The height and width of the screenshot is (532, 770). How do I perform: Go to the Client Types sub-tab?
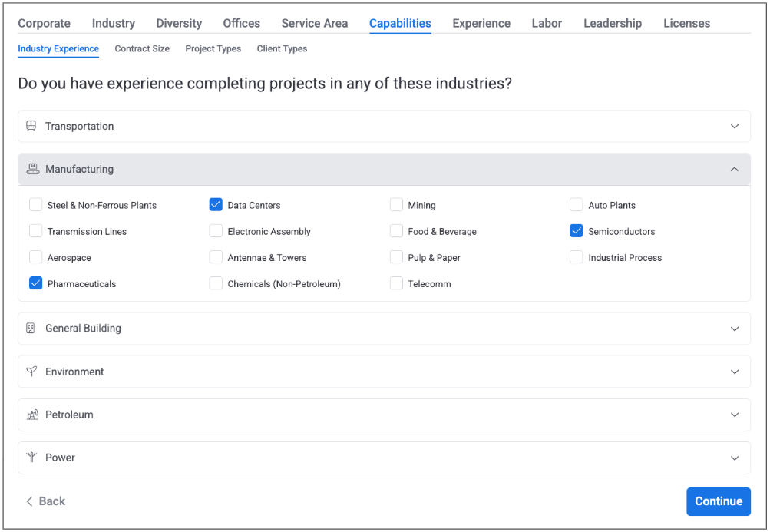pos(282,48)
